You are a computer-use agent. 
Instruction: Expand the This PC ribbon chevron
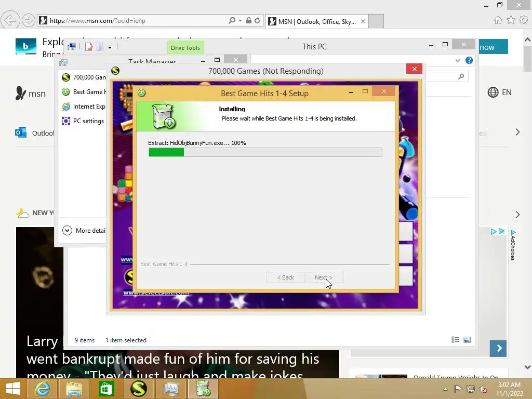point(457,60)
